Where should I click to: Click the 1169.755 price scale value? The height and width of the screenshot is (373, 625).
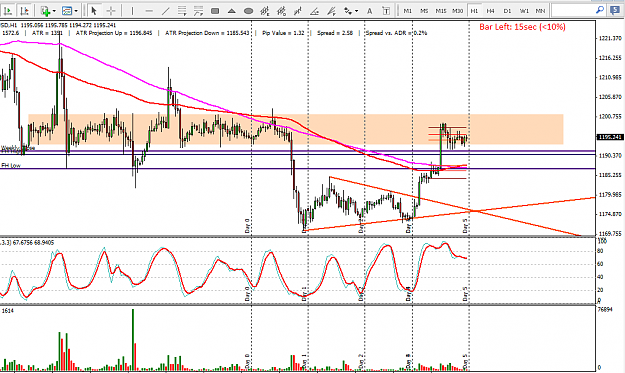click(610, 234)
